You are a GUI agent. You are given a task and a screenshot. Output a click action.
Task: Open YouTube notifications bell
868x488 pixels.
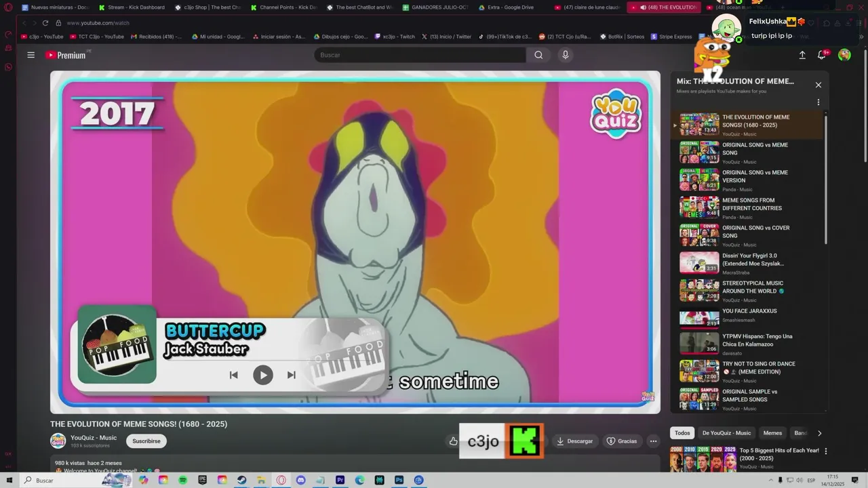tap(822, 55)
